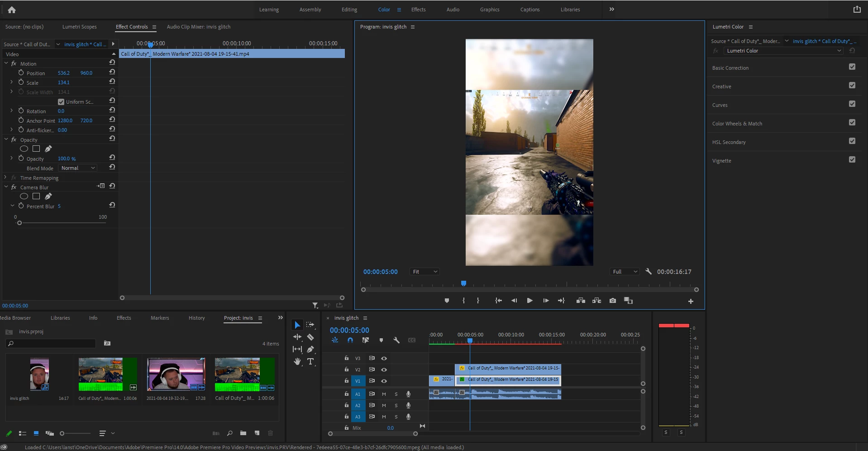Open Program monitor settings wrench
The width and height of the screenshot is (868, 451).
point(649,272)
